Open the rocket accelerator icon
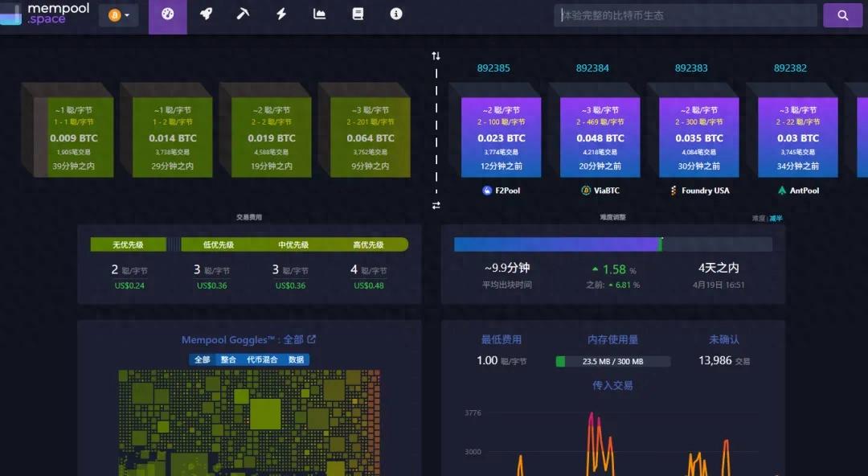Image resolution: width=868 pixels, height=476 pixels. (207, 14)
